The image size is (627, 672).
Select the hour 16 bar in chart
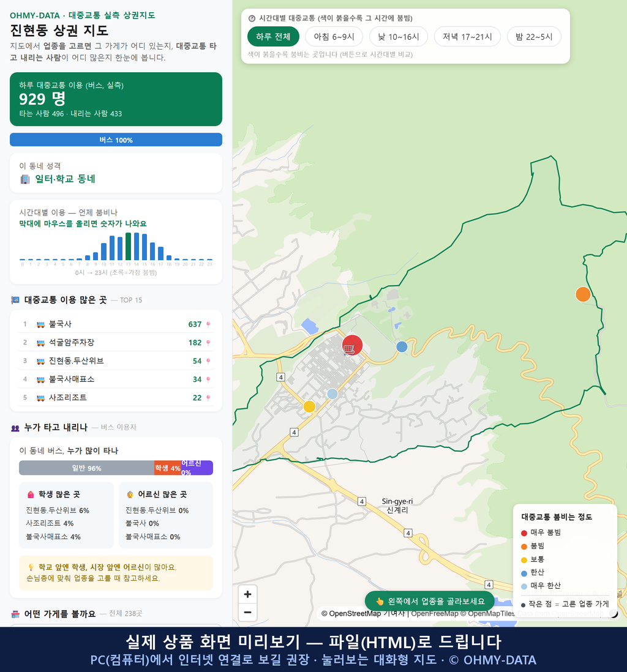coord(152,251)
